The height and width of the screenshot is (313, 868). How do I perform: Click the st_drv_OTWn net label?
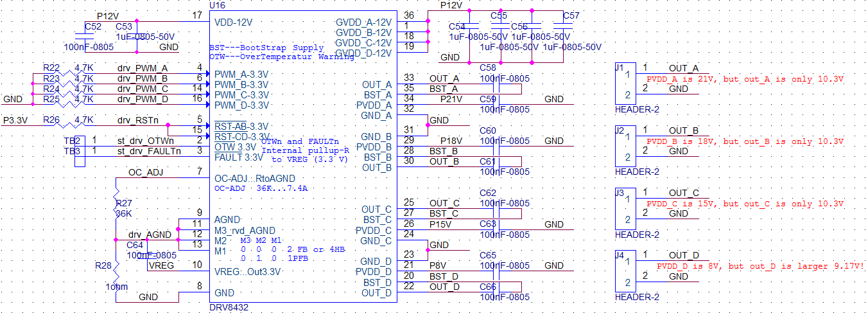tap(145, 141)
